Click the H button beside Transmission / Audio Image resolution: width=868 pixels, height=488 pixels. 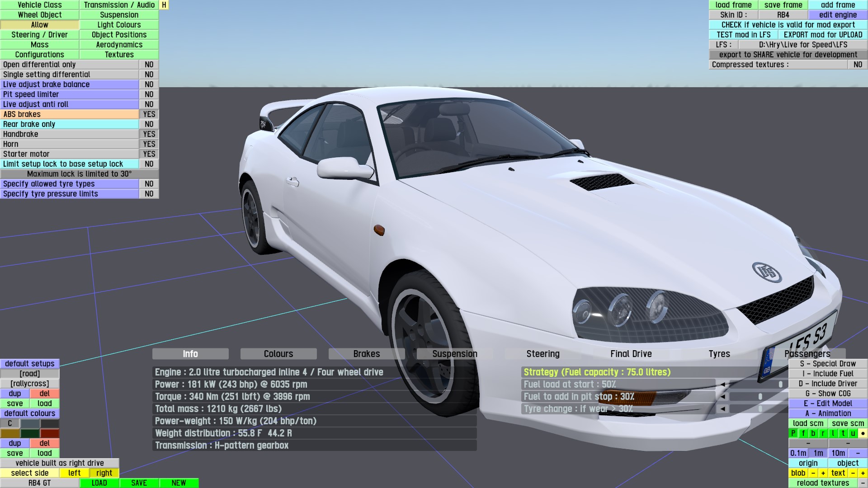164,5
